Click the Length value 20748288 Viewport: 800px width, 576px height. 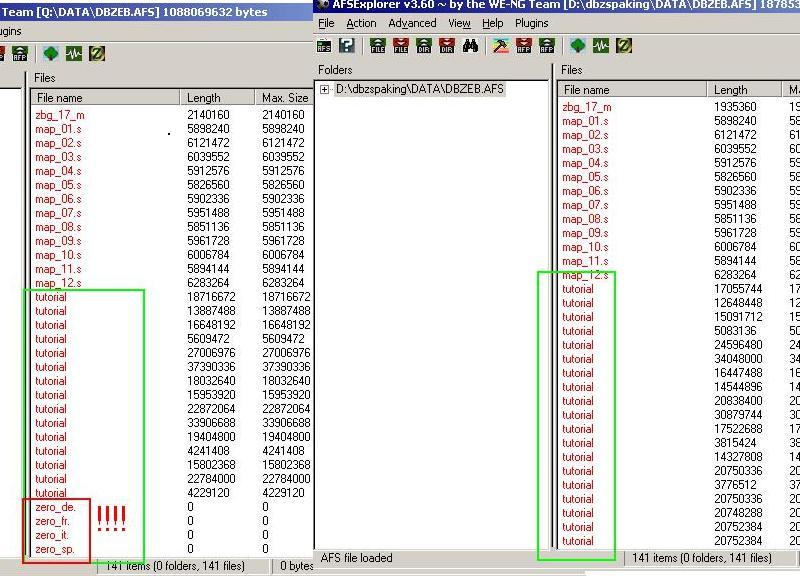(x=738, y=513)
